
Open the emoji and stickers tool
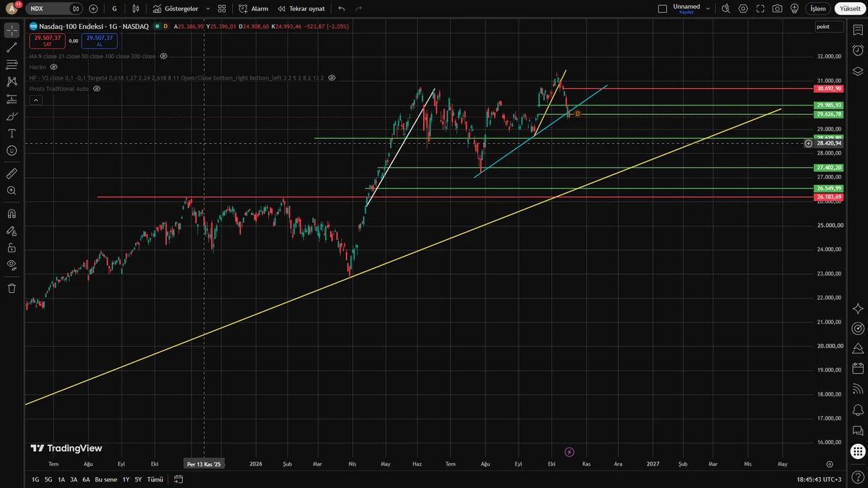12,150
